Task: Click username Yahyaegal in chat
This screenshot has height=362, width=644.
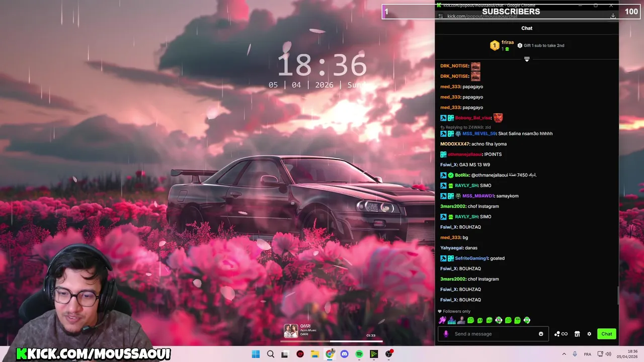Action: point(451,248)
